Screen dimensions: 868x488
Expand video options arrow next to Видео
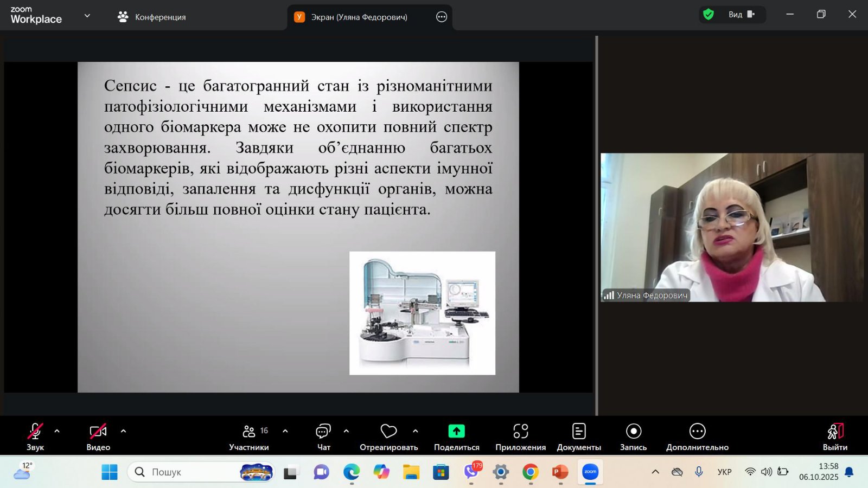tap(123, 432)
